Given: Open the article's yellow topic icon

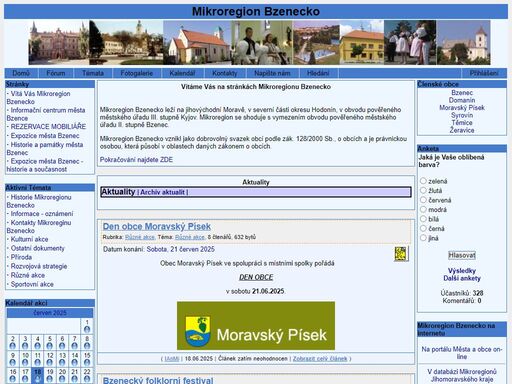Looking at the screenshot, I should [x=401, y=254].
